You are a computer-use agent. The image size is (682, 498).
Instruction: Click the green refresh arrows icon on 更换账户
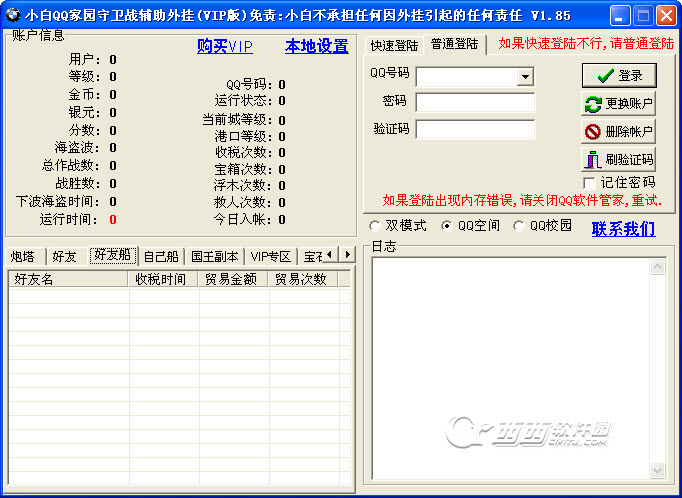(x=593, y=104)
